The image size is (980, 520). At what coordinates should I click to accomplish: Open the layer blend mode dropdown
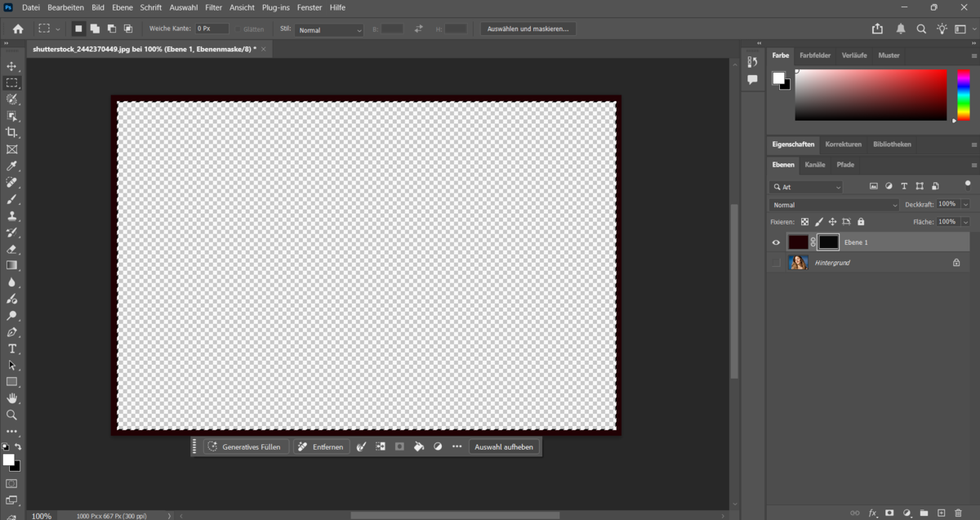click(x=833, y=205)
